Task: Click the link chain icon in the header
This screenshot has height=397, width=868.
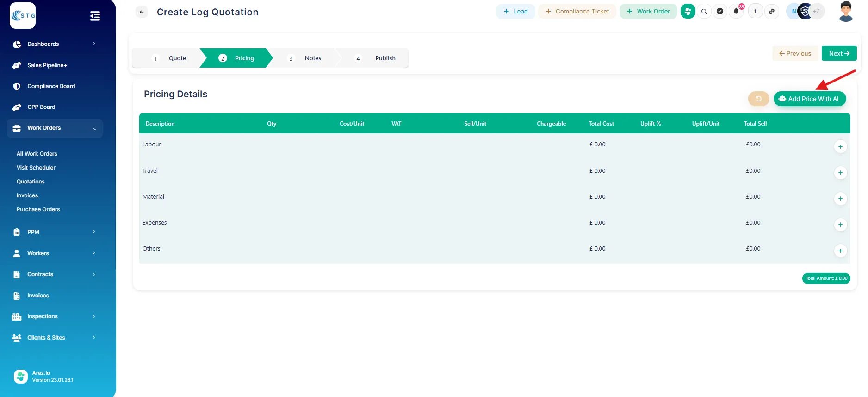Action: [x=772, y=12]
